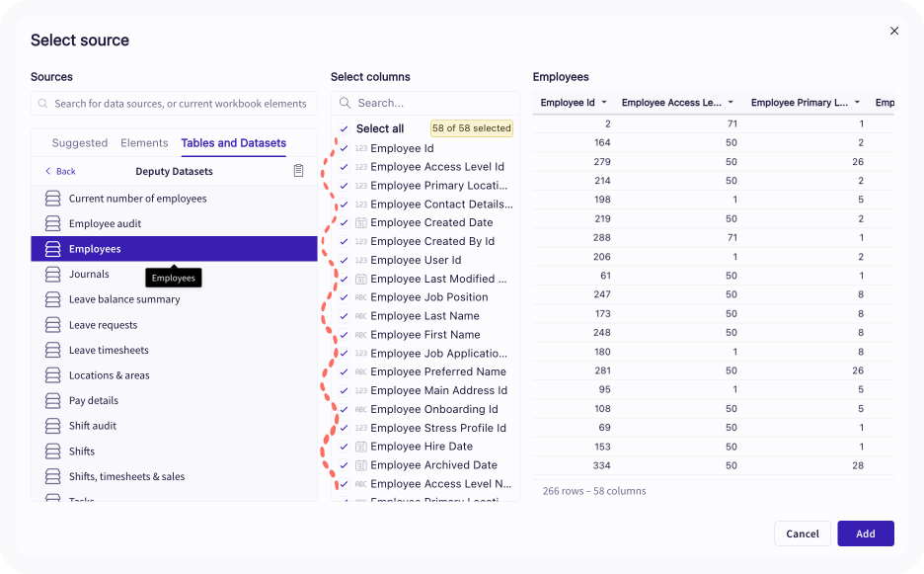
Task: Click the calendar icon of Employee Archived Date
Action: pos(360,465)
